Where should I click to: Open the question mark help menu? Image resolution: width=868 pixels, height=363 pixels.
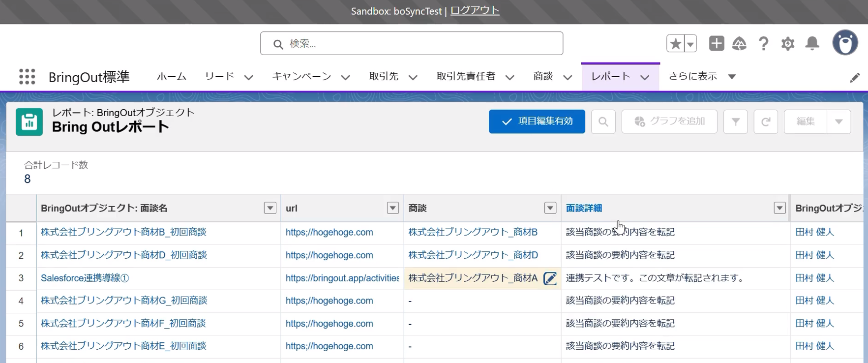763,43
